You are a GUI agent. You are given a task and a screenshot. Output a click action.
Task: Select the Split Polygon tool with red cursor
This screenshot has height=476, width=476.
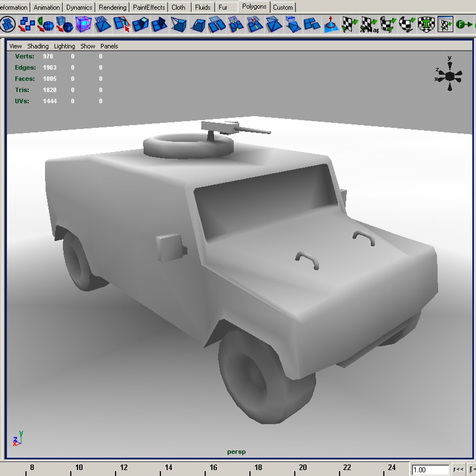click(122, 24)
